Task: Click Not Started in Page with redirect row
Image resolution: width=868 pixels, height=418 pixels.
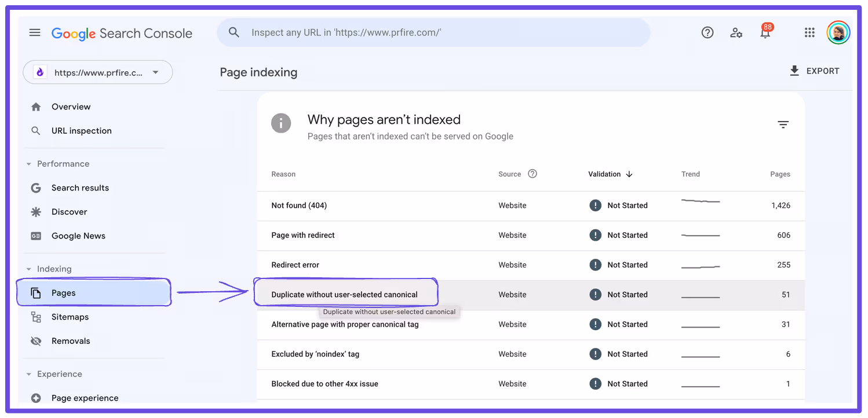Action: coord(628,235)
